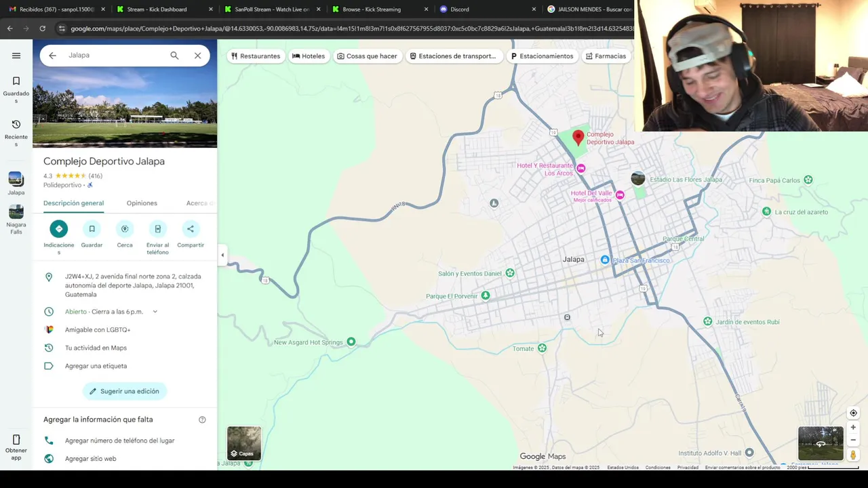Click the Amigable con LGBTQ+ row
This screenshot has height=488, width=868.
click(125, 329)
